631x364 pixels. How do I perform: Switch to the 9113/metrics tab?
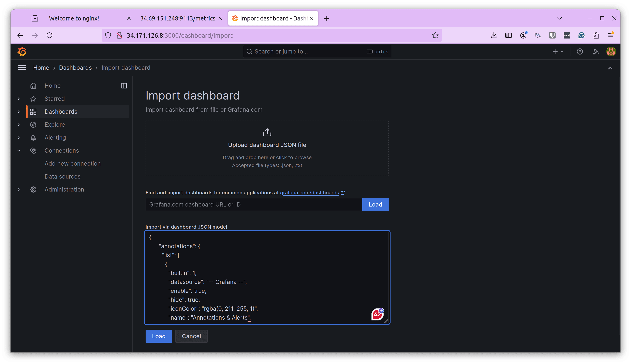coord(181,18)
